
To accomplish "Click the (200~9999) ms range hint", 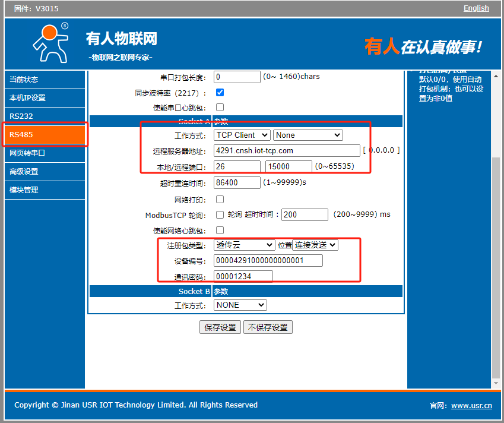I will pyautogui.click(x=362, y=214).
